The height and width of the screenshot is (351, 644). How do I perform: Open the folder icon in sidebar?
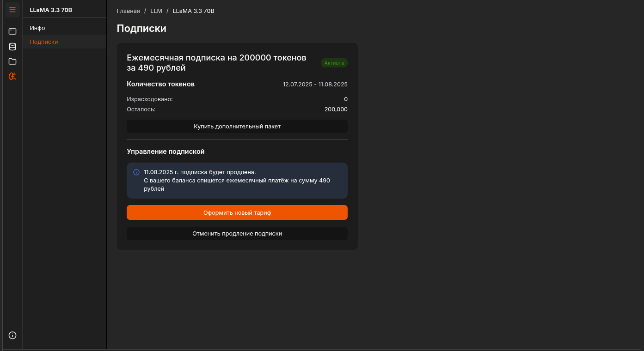coord(12,61)
